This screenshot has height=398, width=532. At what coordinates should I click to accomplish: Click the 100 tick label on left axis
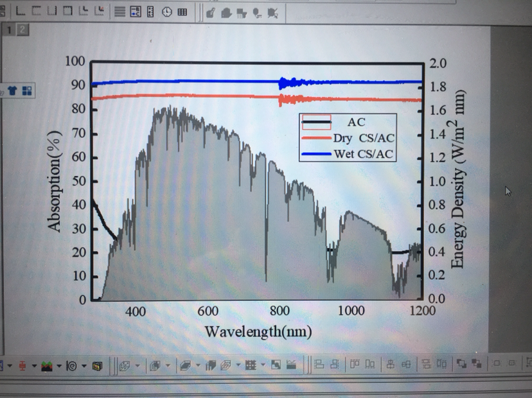75,61
